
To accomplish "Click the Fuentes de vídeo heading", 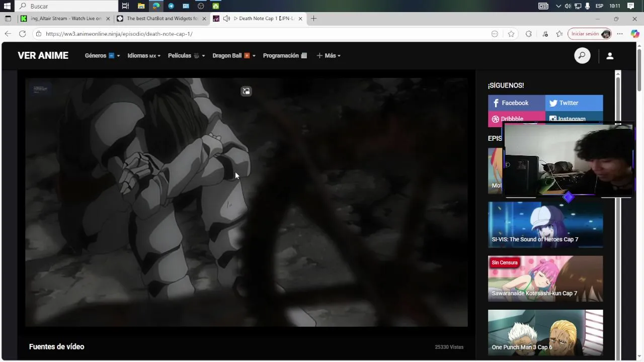I will (56, 347).
